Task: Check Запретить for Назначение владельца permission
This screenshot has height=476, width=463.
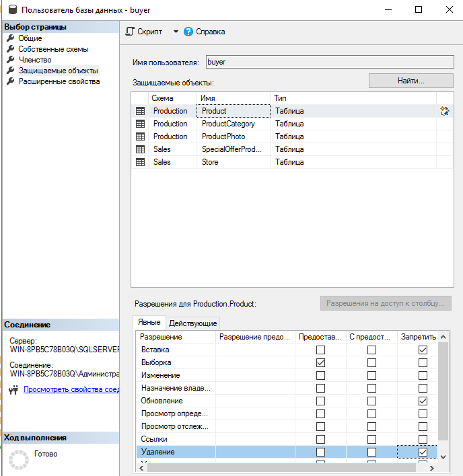Action: point(423,388)
